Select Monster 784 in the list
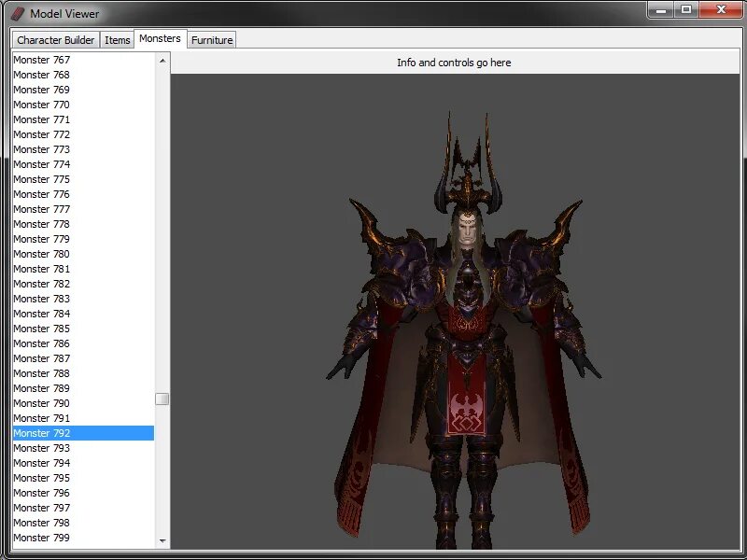Image resolution: width=747 pixels, height=560 pixels. (83, 314)
